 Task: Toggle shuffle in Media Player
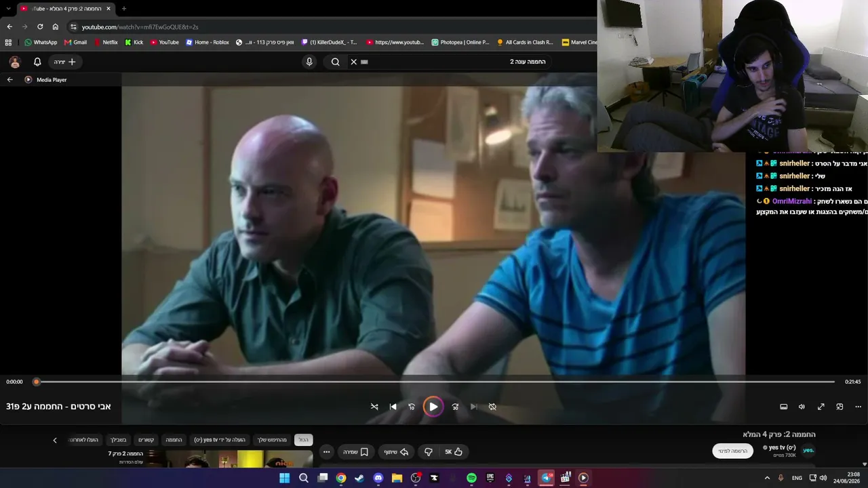(374, 407)
